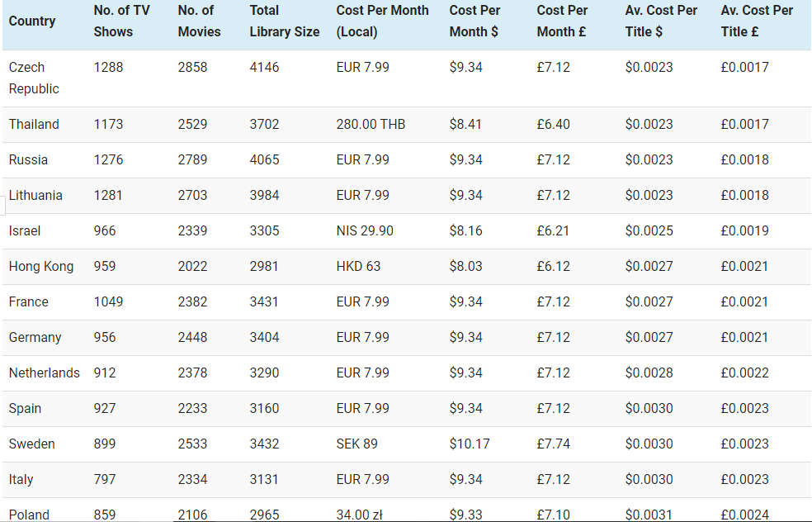This screenshot has height=522, width=812.
Task: Select the Germany country cell
Action: pos(35,338)
